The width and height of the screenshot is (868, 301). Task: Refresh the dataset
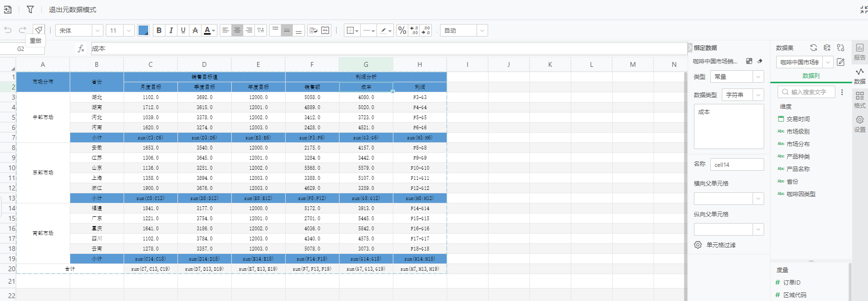814,48
